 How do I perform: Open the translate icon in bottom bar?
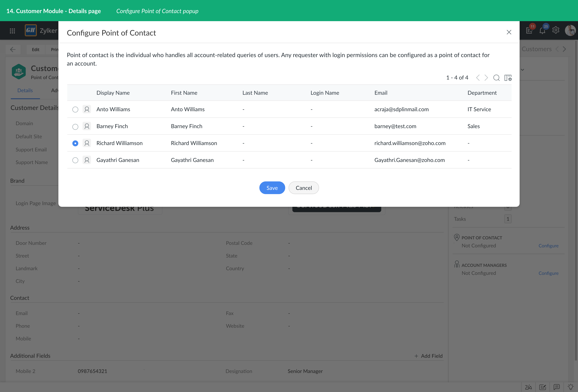point(528,387)
